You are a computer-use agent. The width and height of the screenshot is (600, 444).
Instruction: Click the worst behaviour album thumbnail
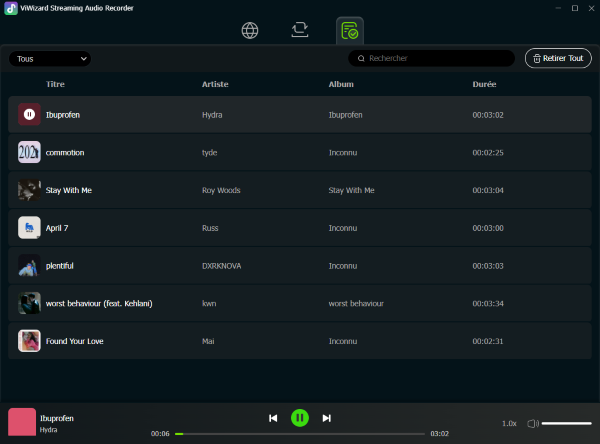click(x=29, y=303)
